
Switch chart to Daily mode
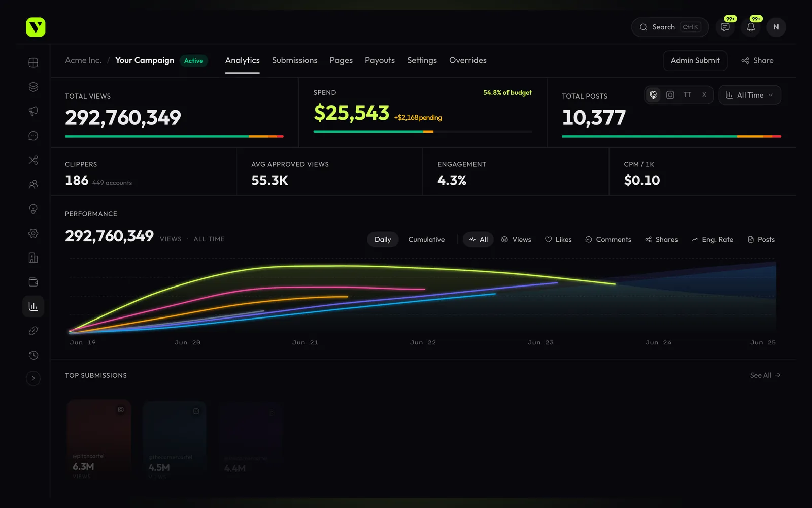(x=383, y=239)
